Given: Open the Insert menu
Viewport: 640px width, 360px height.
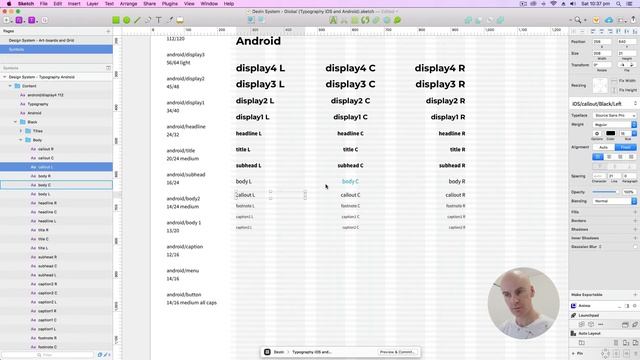Looking at the screenshot, I should [74, 4].
